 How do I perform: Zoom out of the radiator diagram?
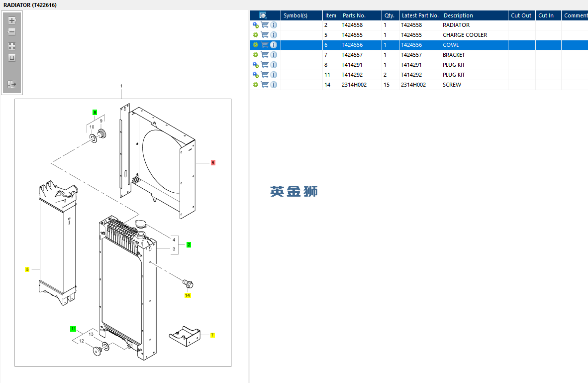tap(12, 32)
